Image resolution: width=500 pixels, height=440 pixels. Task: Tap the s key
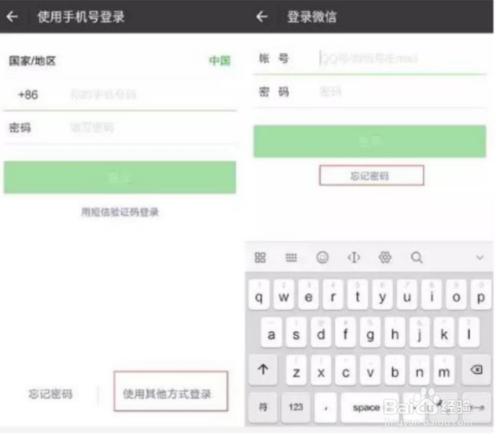pyautogui.click(x=296, y=333)
